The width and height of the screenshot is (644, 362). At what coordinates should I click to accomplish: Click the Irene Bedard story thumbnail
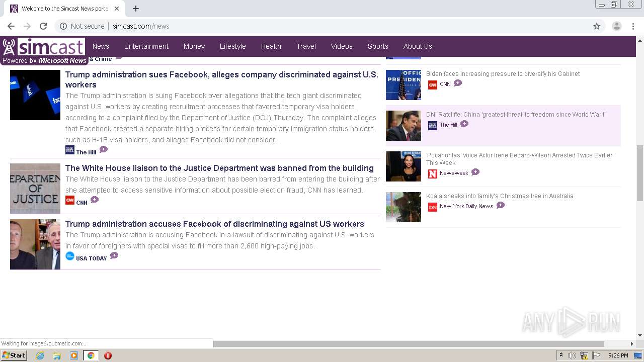[404, 166]
